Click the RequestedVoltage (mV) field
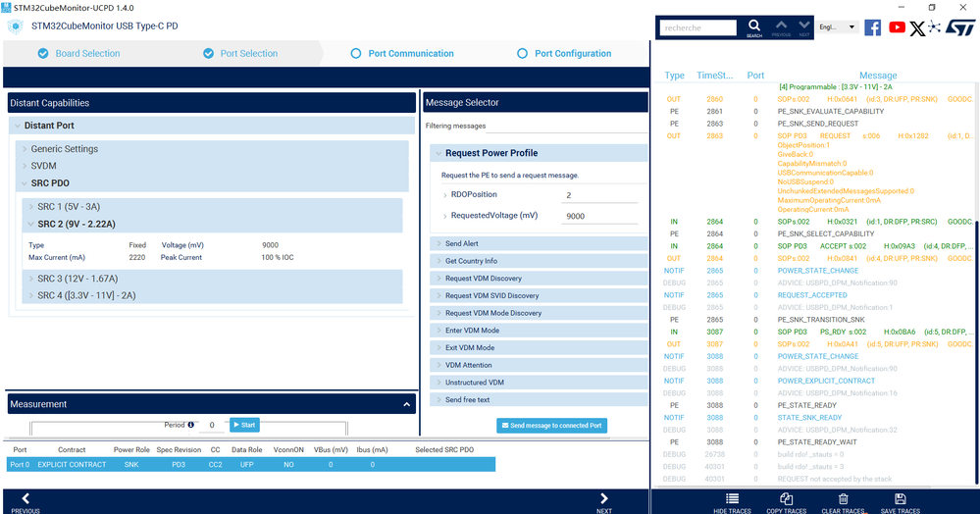980x514 pixels. pyautogui.click(x=599, y=216)
